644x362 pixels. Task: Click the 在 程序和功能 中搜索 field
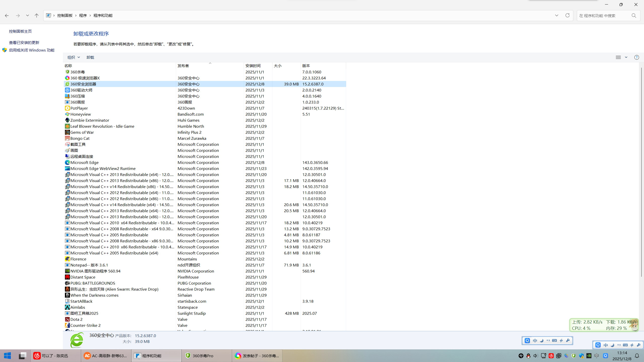[604, 16]
